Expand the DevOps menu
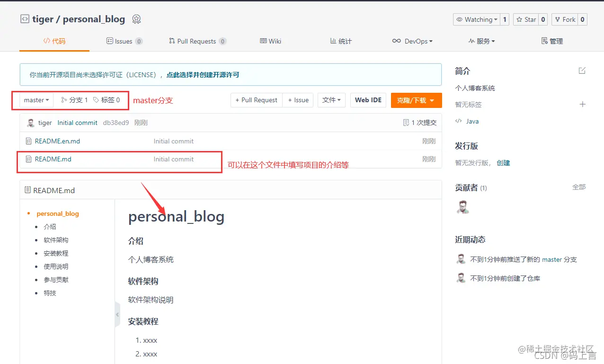 412,41
